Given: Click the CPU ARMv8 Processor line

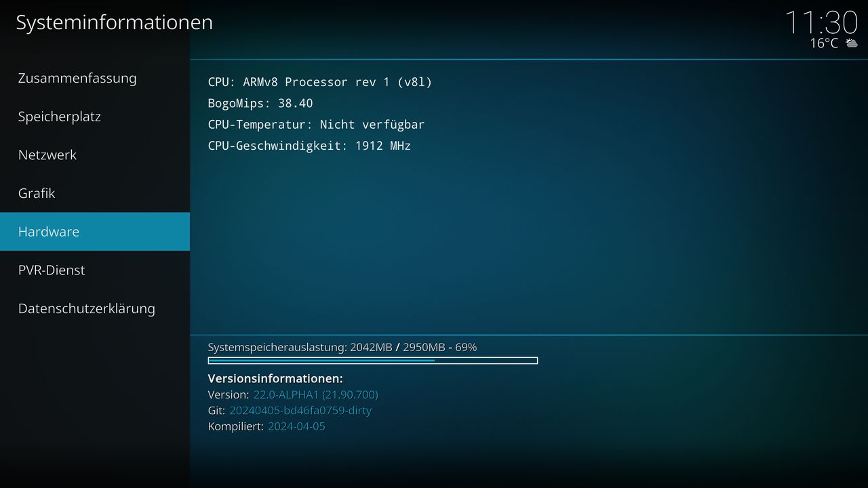Looking at the screenshot, I should click(x=320, y=82).
